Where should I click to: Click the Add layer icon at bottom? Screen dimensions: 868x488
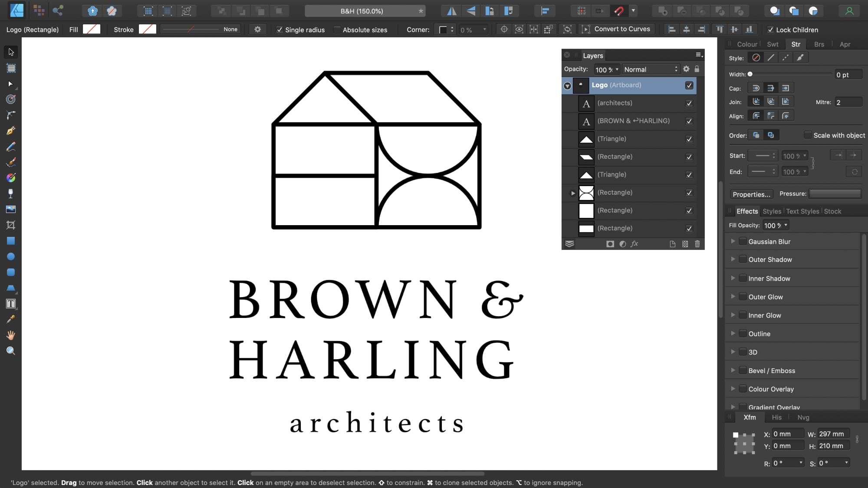pyautogui.click(x=673, y=244)
